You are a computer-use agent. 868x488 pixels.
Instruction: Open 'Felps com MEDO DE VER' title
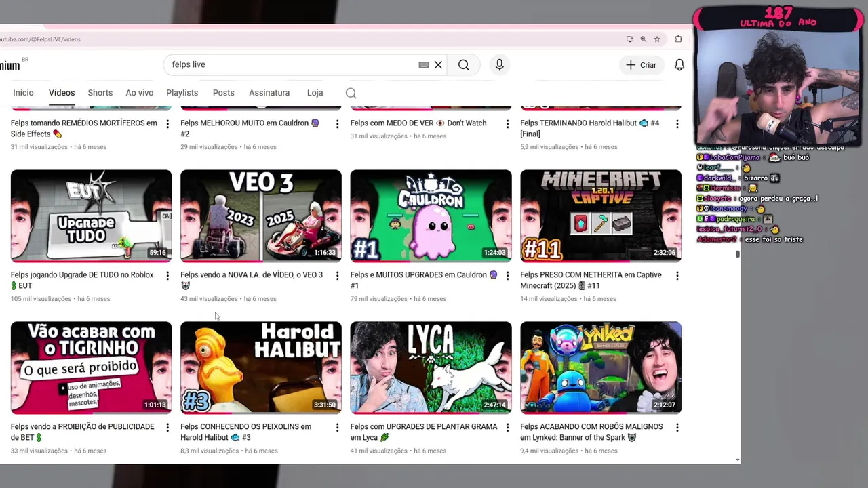coord(418,123)
